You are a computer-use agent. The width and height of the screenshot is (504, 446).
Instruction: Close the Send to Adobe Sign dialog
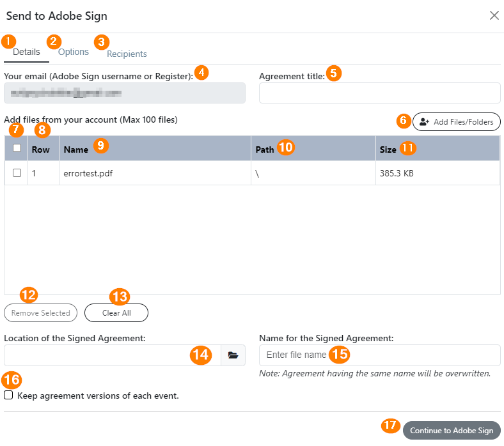click(494, 15)
